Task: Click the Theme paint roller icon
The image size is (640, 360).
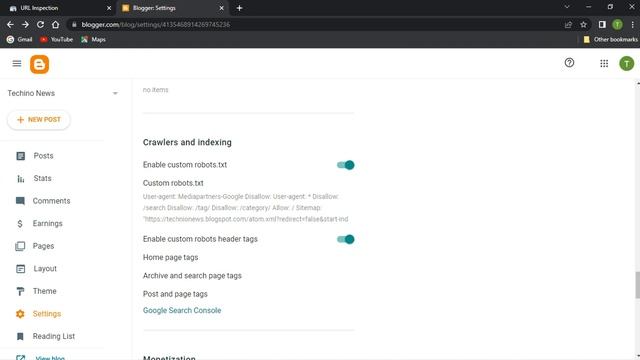Action: pyautogui.click(x=20, y=291)
